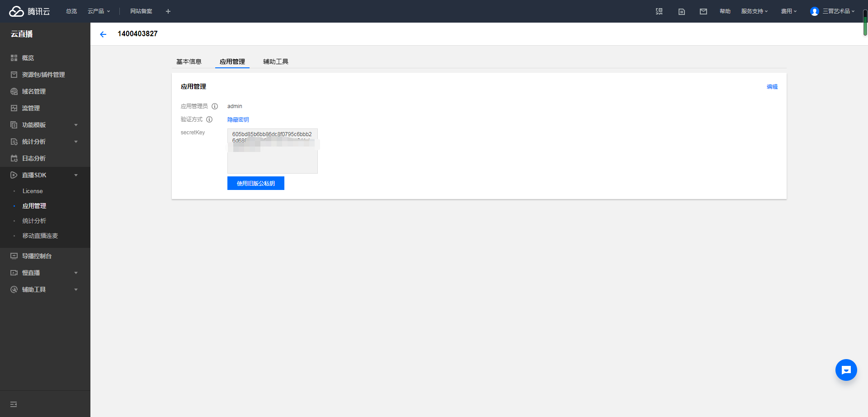The height and width of the screenshot is (417, 868).
Task: Open the 三晋艺术品 account dropdown
Action: click(839, 11)
